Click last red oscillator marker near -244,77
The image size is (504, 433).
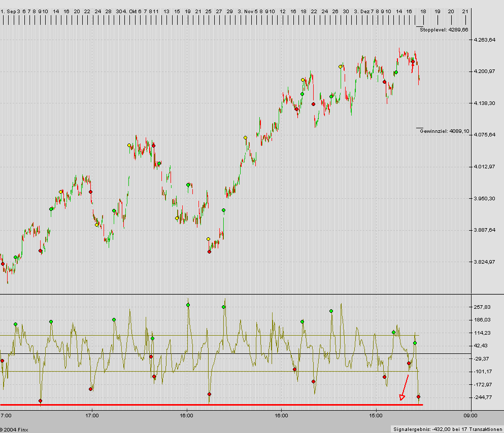419,397
